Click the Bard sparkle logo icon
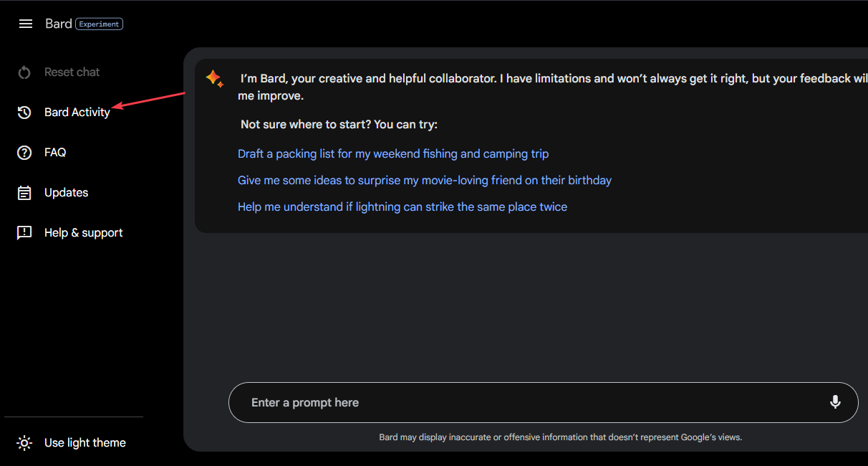The width and height of the screenshot is (868, 466). point(214,79)
